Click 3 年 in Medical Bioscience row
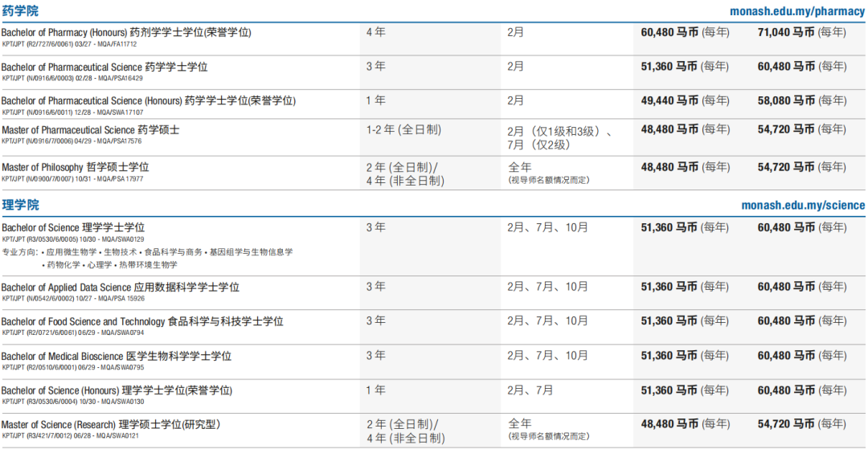The image size is (868, 449). point(376,356)
